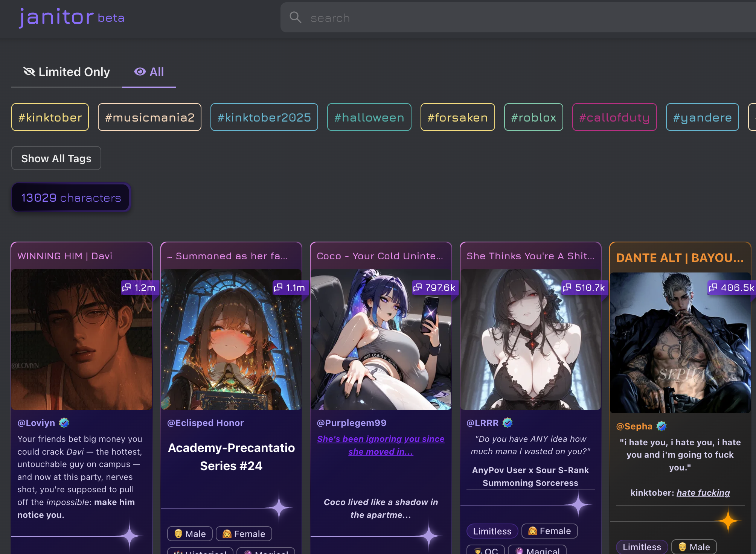Click the 797.6k chat count badge

[x=434, y=288]
